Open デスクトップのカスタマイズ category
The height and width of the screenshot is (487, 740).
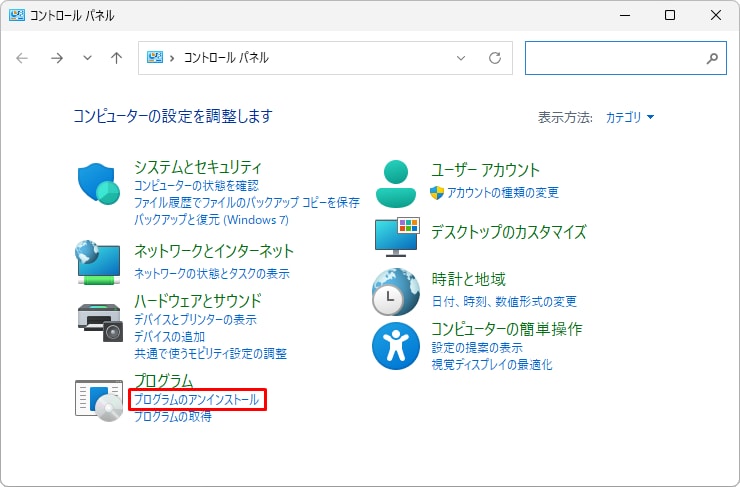pyautogui.click(x=509, y=232)
